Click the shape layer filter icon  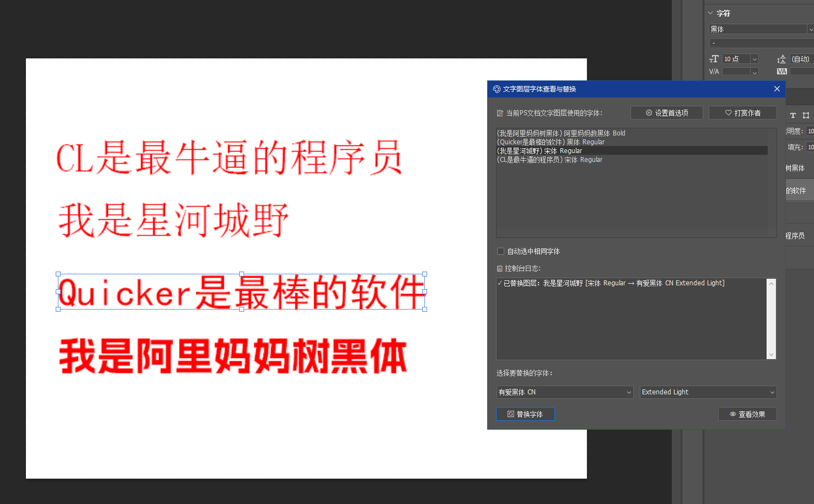(x=806, y=115)
